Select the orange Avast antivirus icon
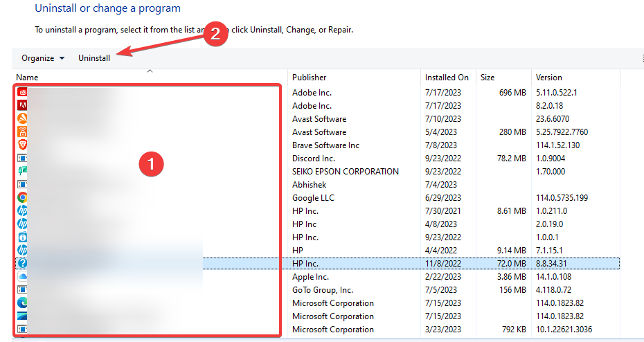The height and width of the screenshot is (342, 644). 22,118
